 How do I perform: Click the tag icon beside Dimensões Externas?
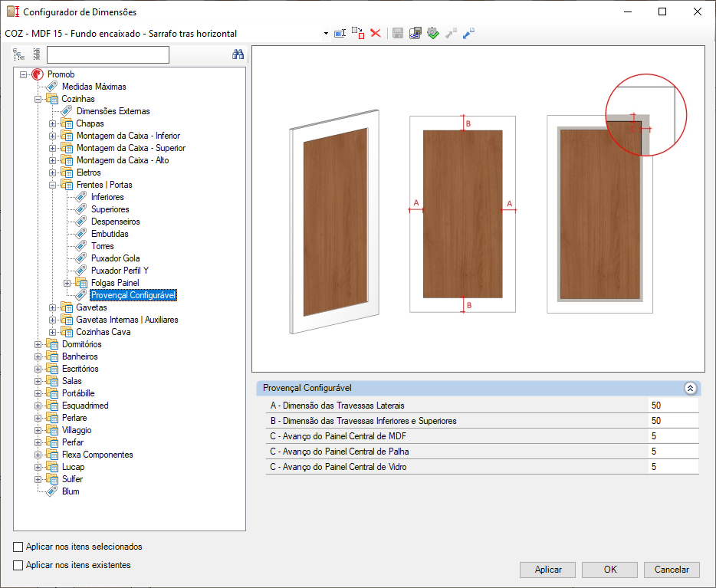[67, 111]
